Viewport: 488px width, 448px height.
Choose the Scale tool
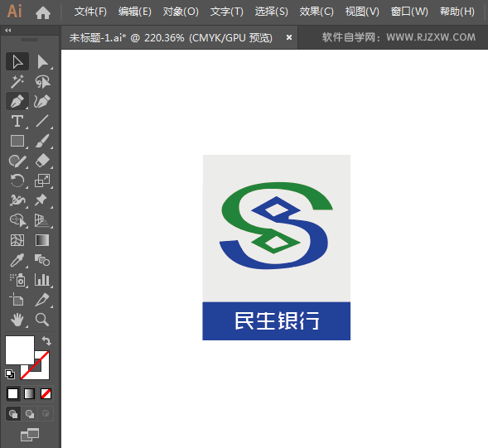coord(42,181)
